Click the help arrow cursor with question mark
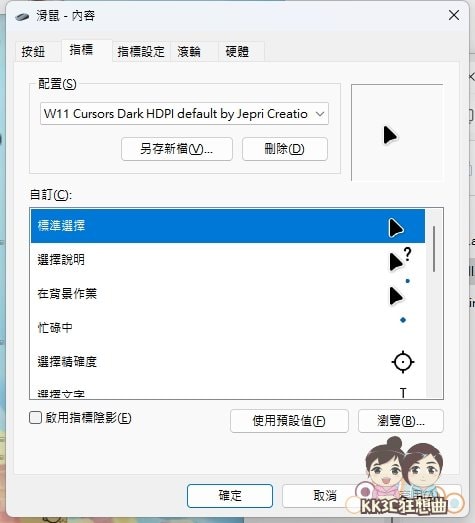Image resolution: width=475 pixels, height=523 pixels. pos(400,259)
